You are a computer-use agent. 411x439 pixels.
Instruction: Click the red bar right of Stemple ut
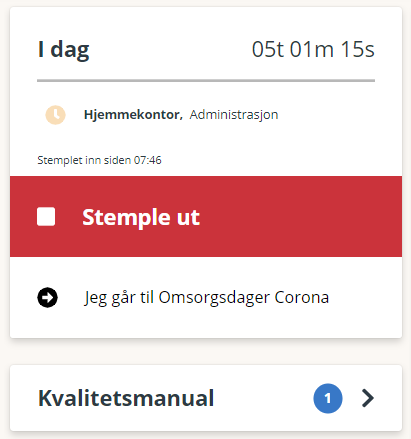click(x=300, y=217)
